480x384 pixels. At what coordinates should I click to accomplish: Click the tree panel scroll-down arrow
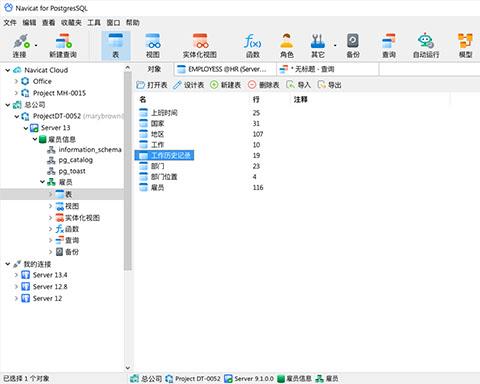point(128,368)
